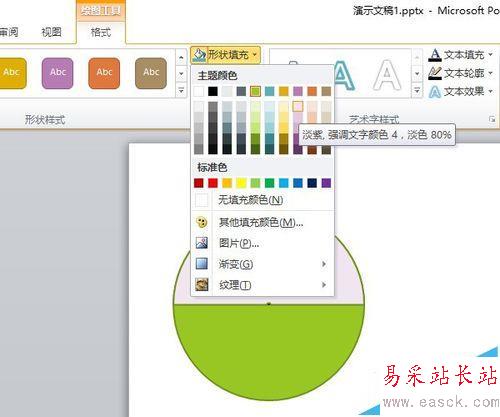The width and height of the screenshot is (500, 417).
Task: Pick the standard light green swatch
Action: tap(255, 183)
